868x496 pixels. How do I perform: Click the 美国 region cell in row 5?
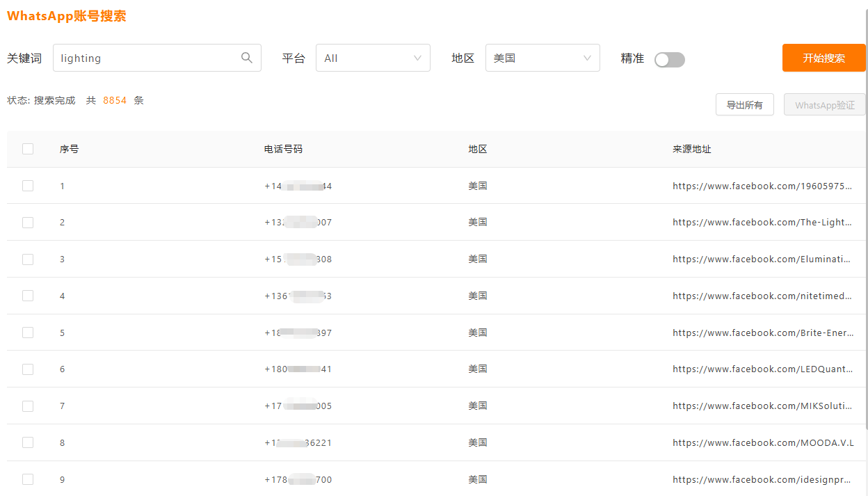pos(478,333)
